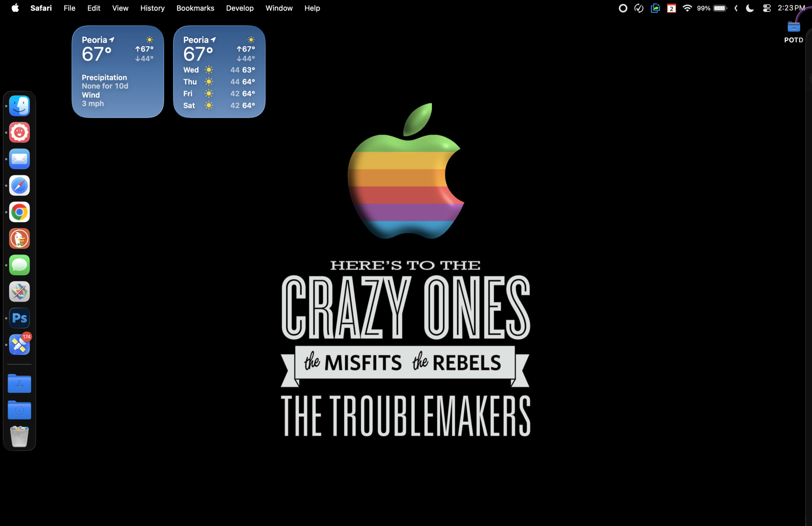Open Google Chrome from the Dock
The width and height of the screenshot is (812, 526).
19,212
